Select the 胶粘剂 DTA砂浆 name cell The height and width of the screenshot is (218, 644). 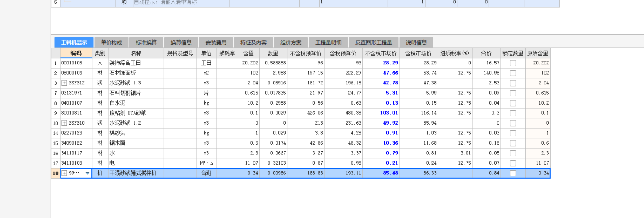pos(136,113)
